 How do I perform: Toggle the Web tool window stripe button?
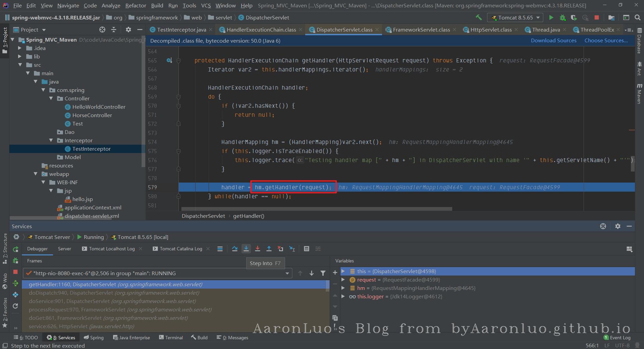click(5, 281)
